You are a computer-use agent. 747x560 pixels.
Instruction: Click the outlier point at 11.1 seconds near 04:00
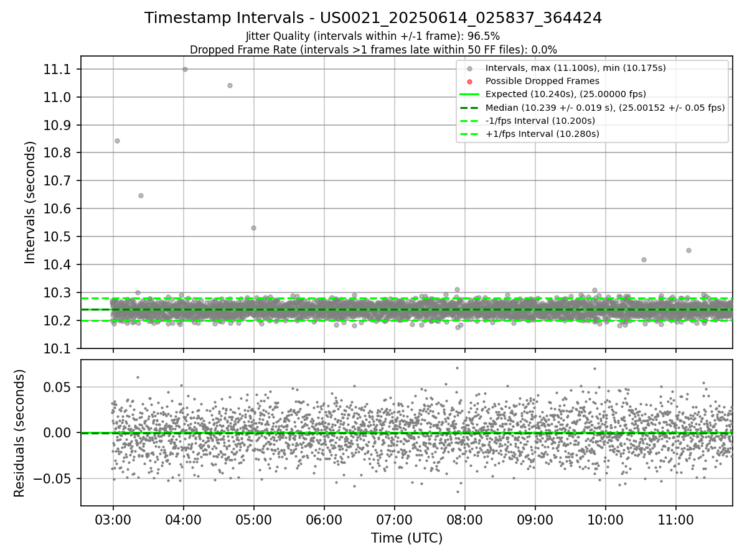[185, 69]
